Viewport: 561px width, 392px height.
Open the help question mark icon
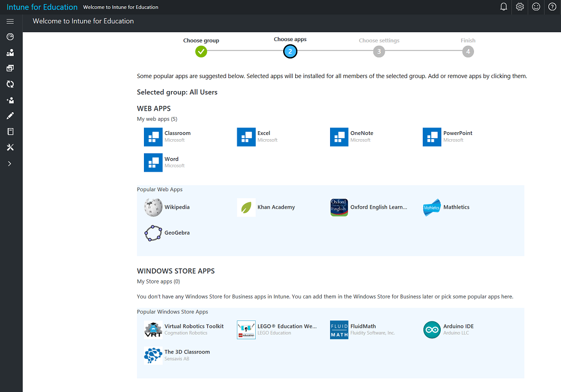552,7
